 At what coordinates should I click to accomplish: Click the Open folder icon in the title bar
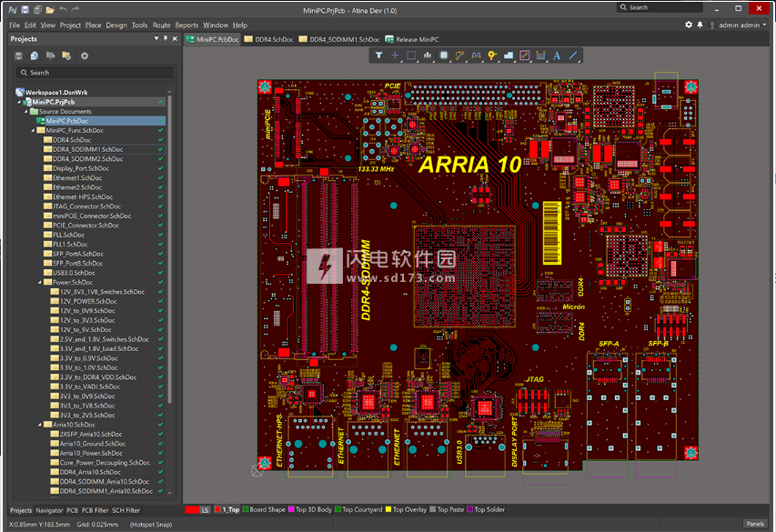[50, 9]
